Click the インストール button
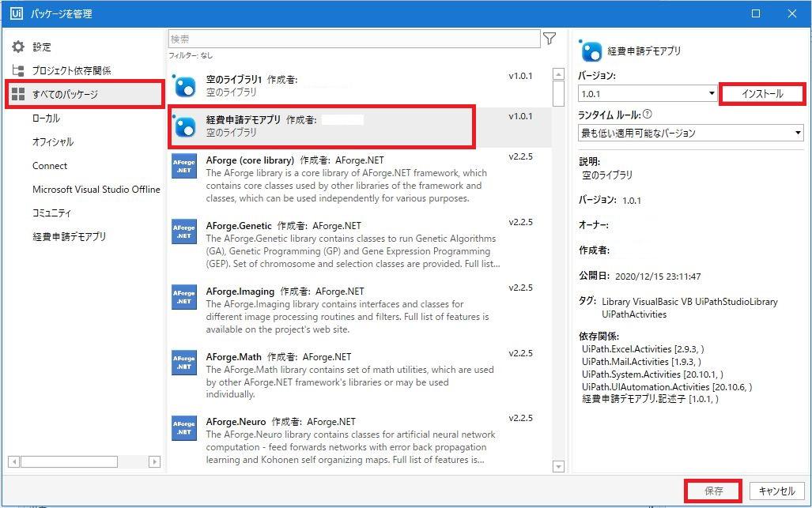 [762, 94]
